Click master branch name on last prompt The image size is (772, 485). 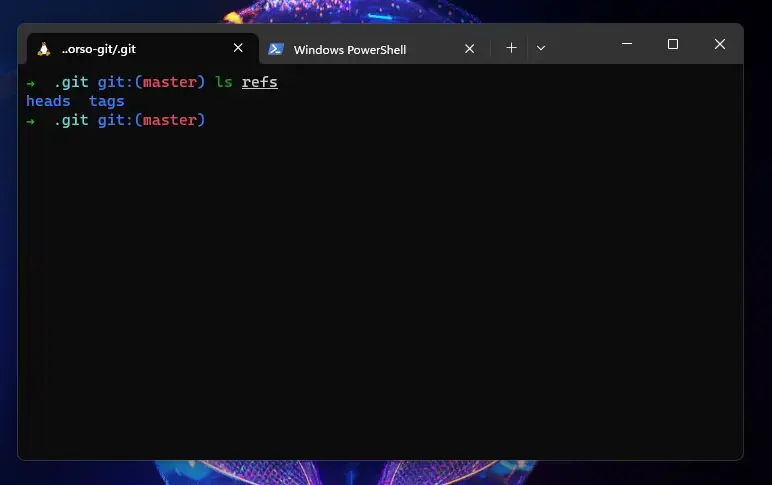pyautogui.click(x=170, y=120)
